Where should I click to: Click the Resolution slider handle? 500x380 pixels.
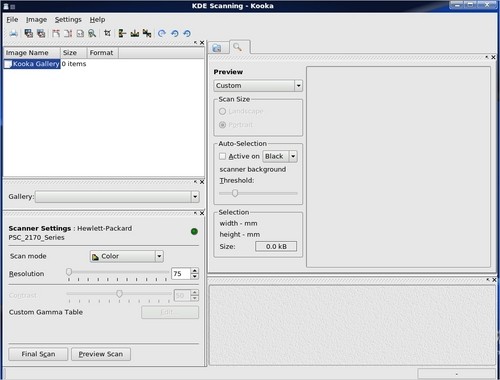point(69,272)
